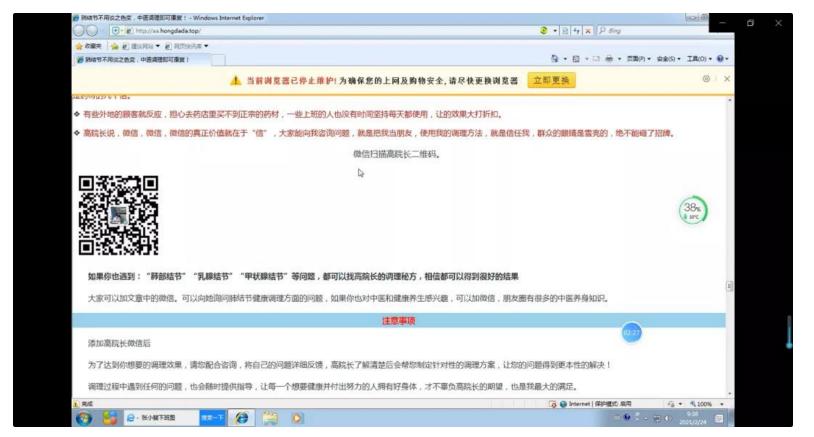Viewport: 814px width, 437px height.
Task: Click the colorful desktop-band icon beside Start
Action: coord(110,418)
